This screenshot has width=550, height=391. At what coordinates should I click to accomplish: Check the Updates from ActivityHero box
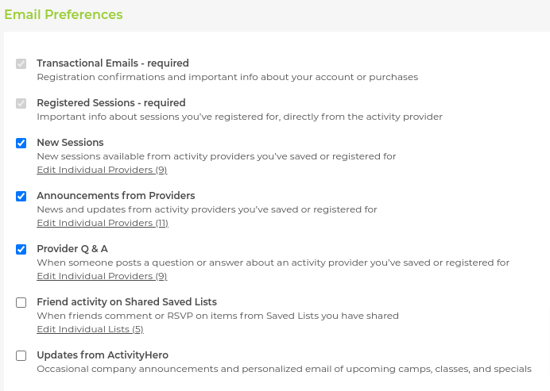[21, 356]
